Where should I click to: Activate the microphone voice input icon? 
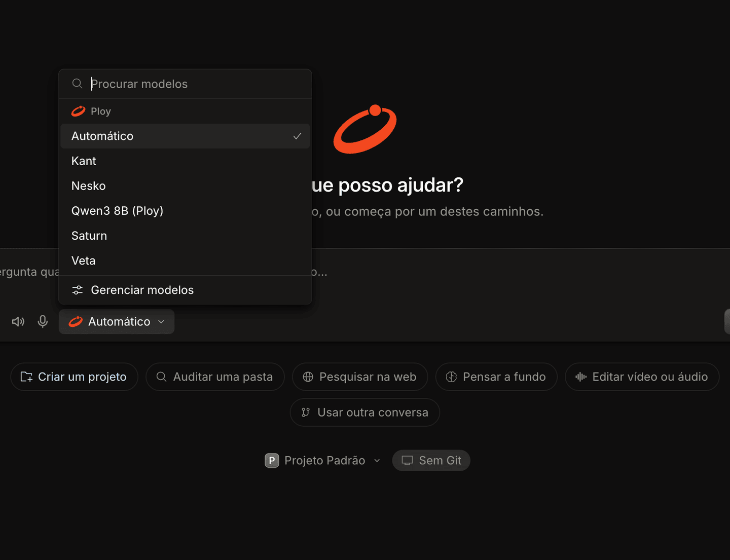point(43,321)
